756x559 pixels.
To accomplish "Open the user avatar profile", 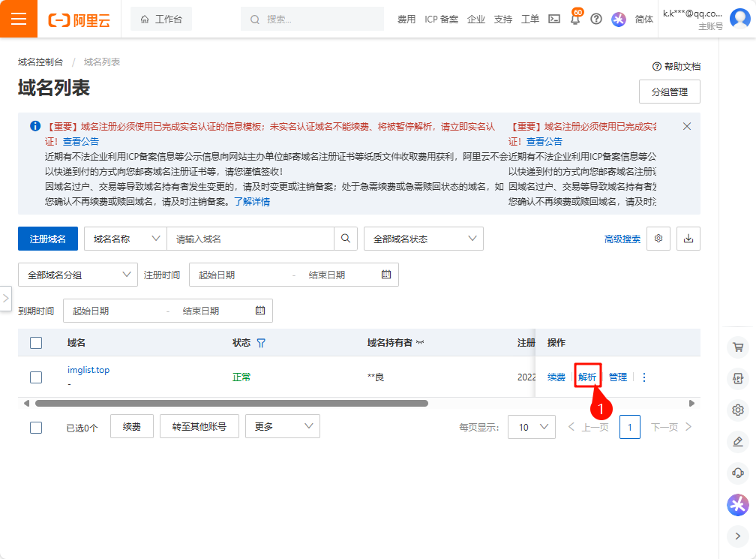I will pyautogui.click(x=740, y=19).
